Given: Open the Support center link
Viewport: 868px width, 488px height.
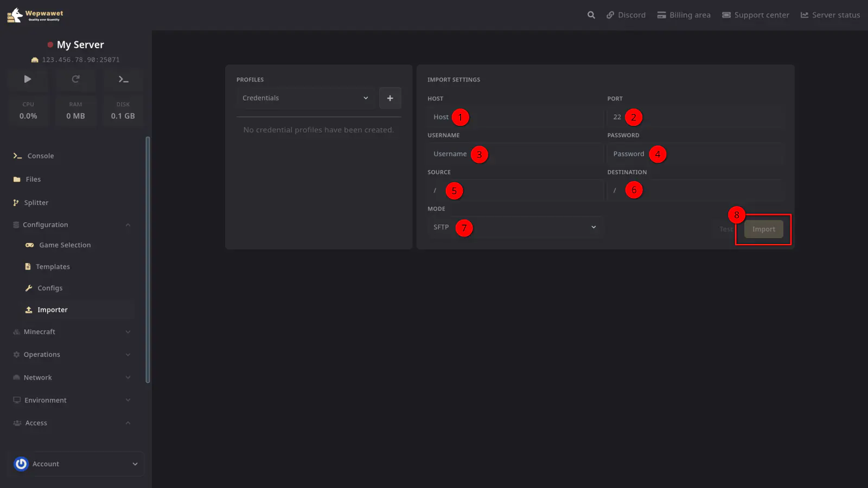Looking at the screenshot, I should click(755, 15).
